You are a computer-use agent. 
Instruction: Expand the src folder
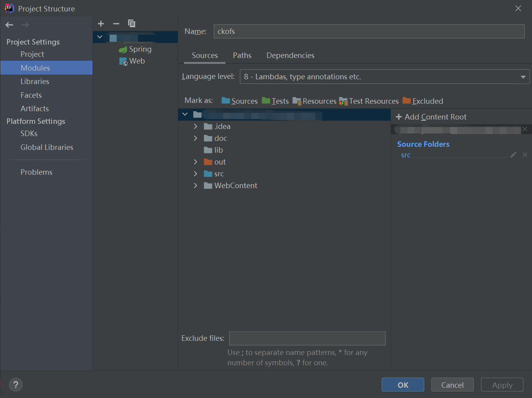(x=195, y=174)
